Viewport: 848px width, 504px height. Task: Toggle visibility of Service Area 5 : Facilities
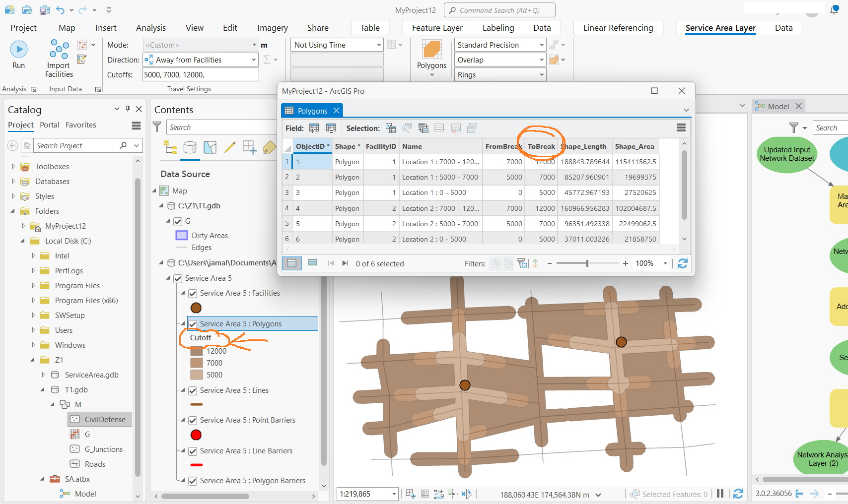click(x=192, y=293)
